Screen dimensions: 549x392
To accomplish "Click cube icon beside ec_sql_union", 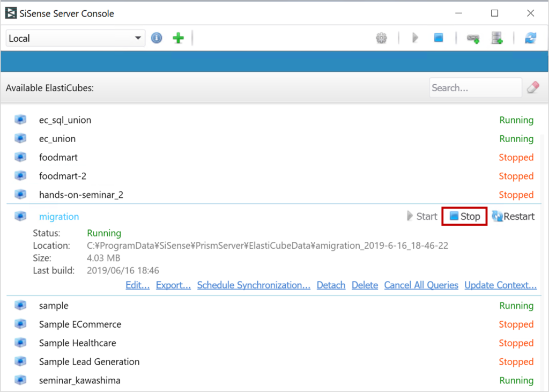I will tap(20, 120).
